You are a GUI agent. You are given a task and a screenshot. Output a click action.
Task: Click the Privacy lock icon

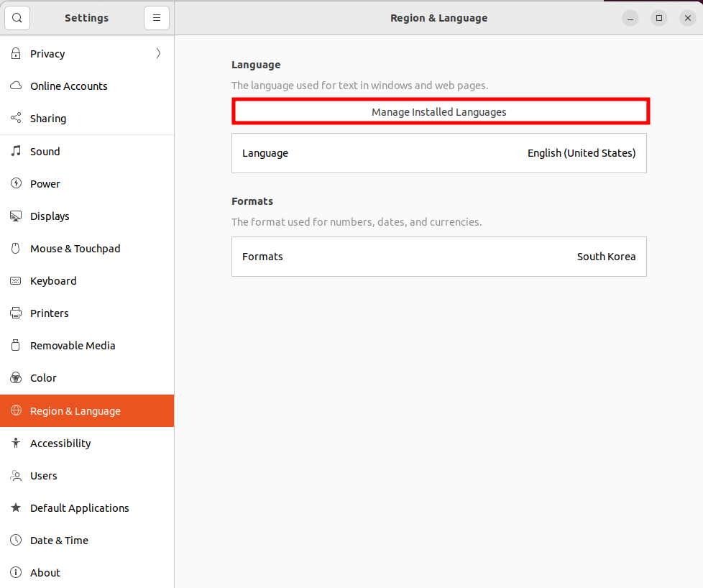(x=16, y=53)
